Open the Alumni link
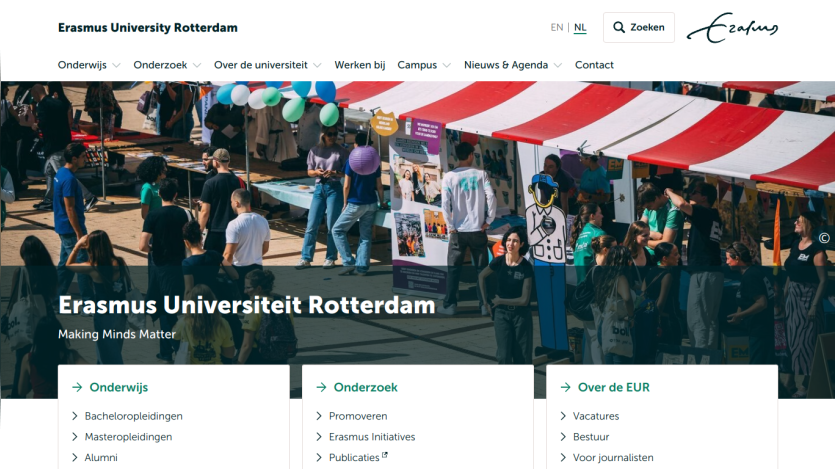Screen dimensions: 835x469 [101, 457]
